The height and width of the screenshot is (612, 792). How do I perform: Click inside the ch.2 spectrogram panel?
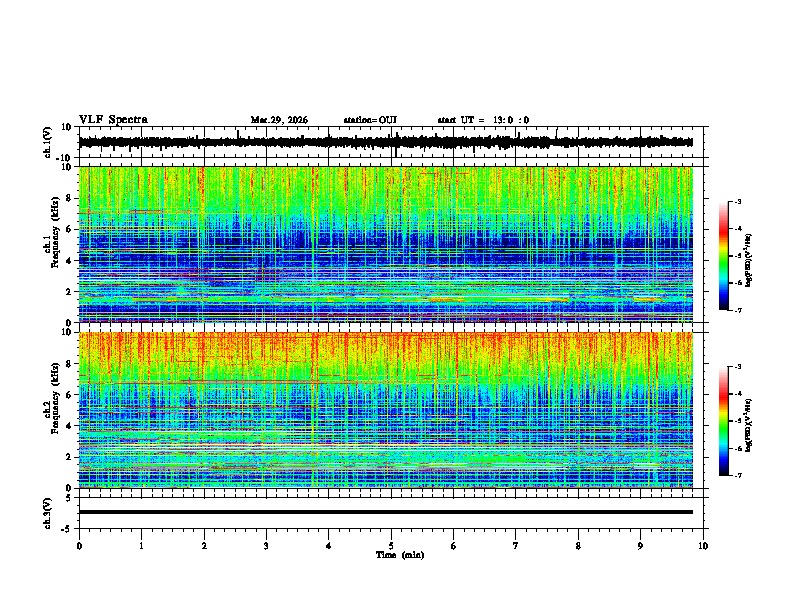(385, 410)
